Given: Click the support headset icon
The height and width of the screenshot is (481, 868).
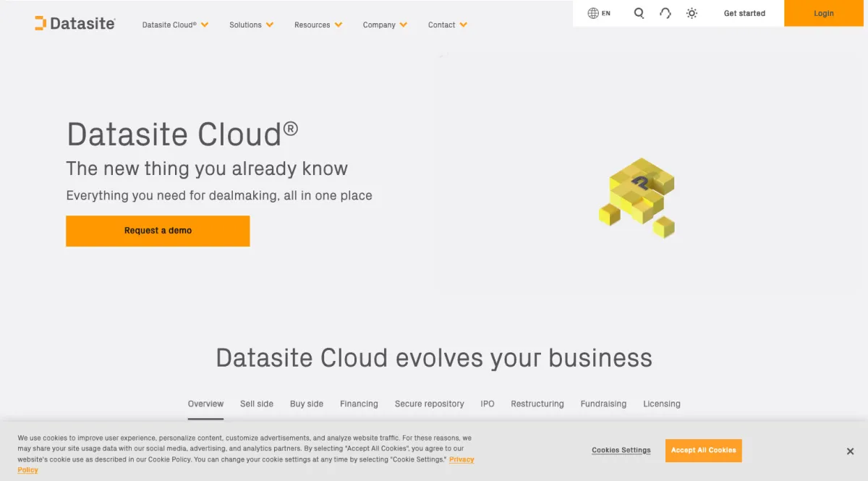Looking at the screenshot, I should (x=665, y=13).
